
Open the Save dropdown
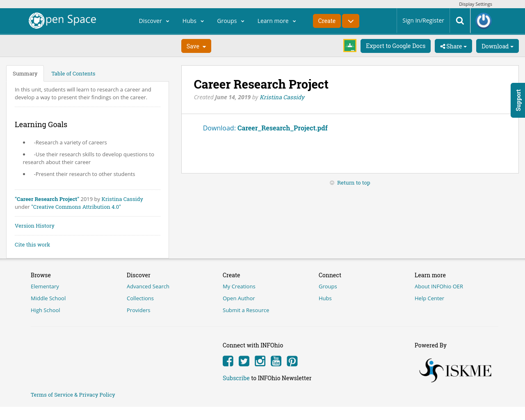[x=196, y=46]
